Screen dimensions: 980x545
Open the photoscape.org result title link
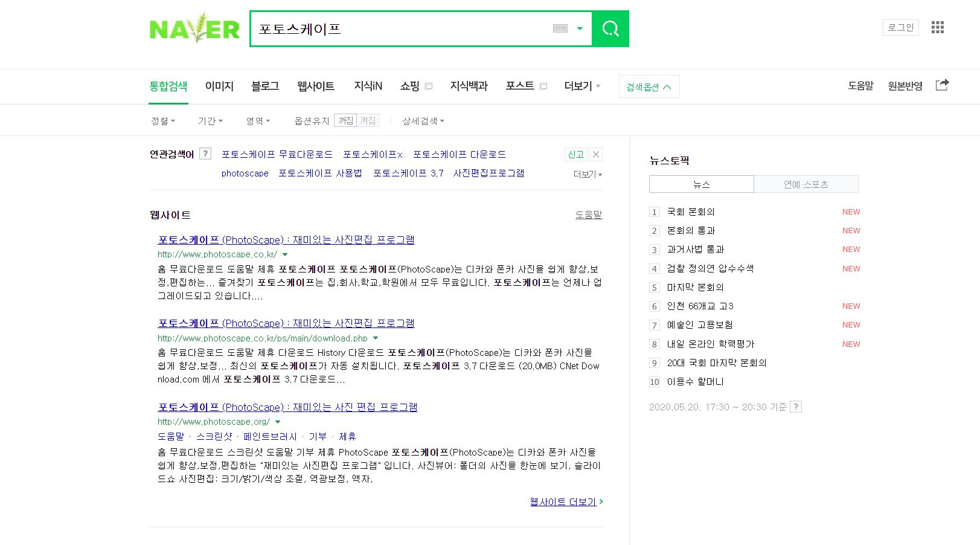tap(287, 407)
